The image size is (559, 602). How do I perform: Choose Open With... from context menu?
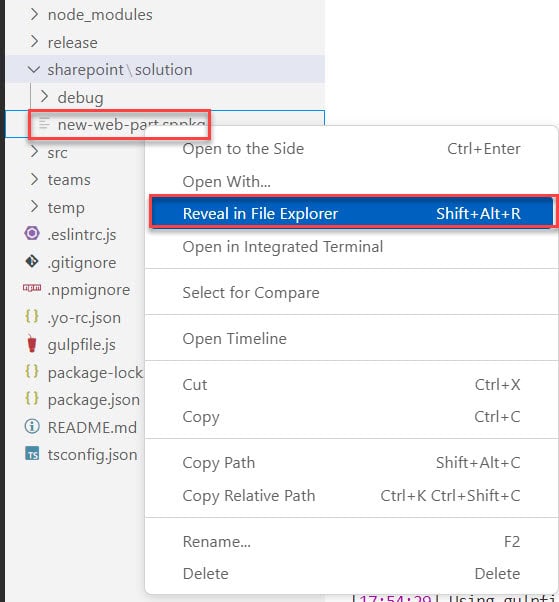coord(351,182)
